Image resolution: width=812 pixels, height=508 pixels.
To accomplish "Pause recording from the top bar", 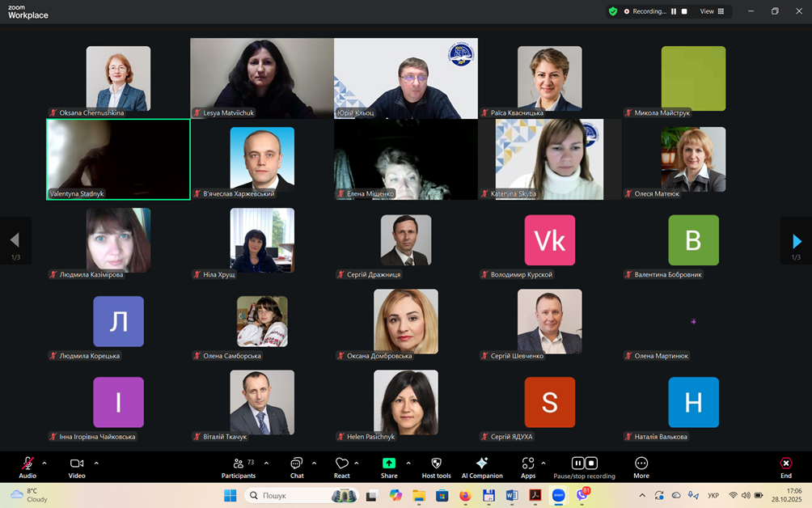I will (x=674, y=11).
